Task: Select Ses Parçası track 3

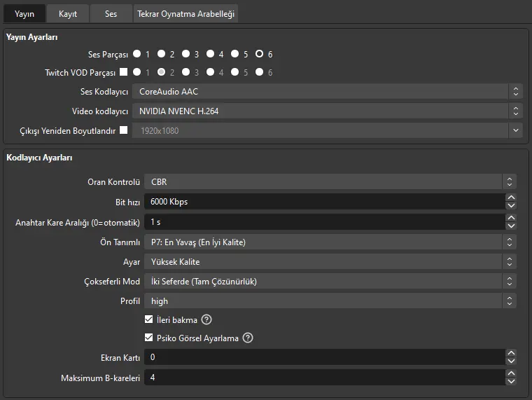Action: pyautogui.click(x=185, y=54)
